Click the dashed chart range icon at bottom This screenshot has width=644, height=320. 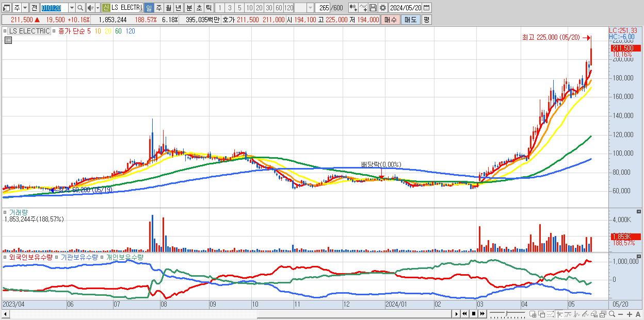coord(550,314)
